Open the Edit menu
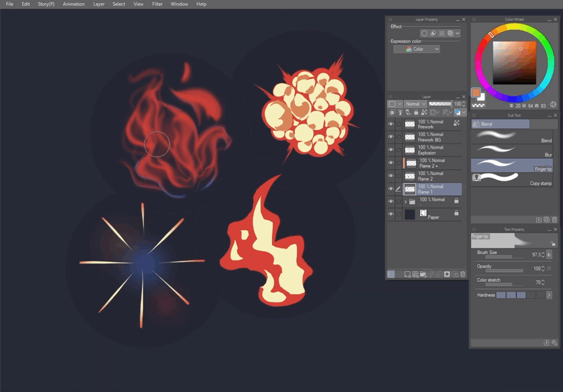This screenshot has width=563, height=392. [x=25, y=4]
